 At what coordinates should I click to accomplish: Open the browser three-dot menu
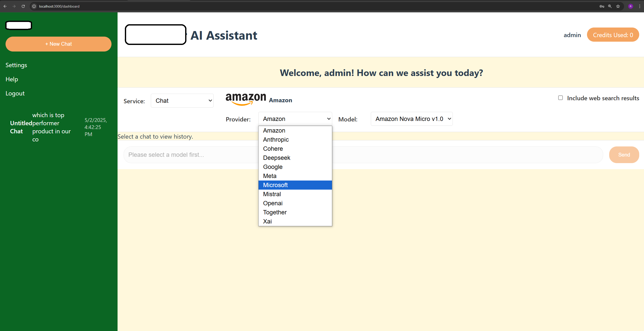pyautogui.click(x=639, y=6)
